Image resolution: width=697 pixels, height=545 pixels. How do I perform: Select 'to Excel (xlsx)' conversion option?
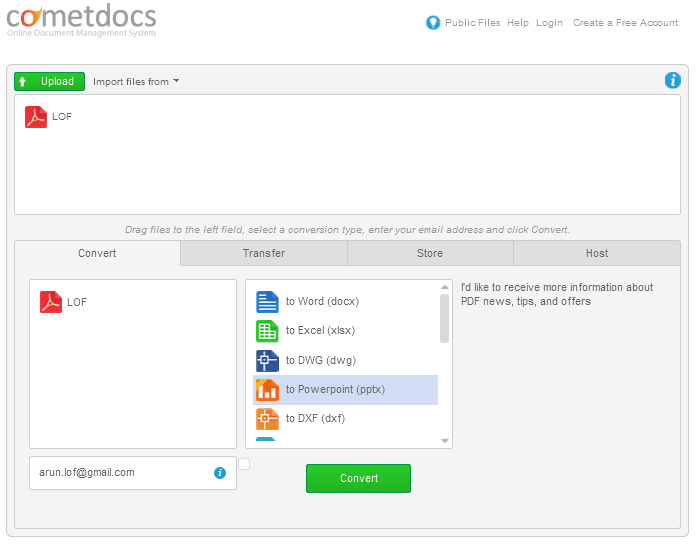(x=345, y=331)
